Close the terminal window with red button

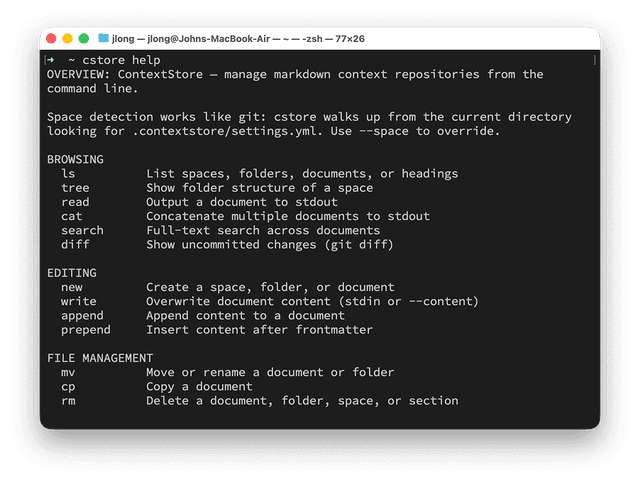click(x=52, y=38)
